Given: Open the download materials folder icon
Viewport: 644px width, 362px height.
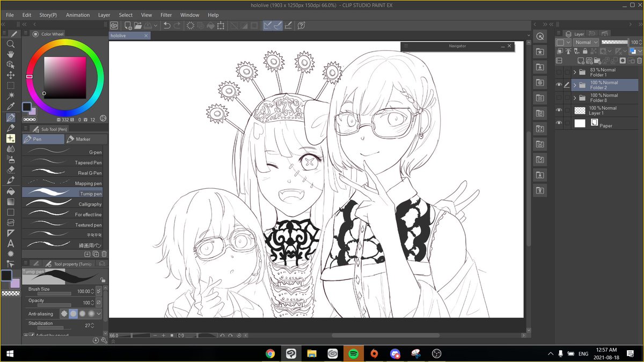Looking at the screenshot, I should click(540, 67).
